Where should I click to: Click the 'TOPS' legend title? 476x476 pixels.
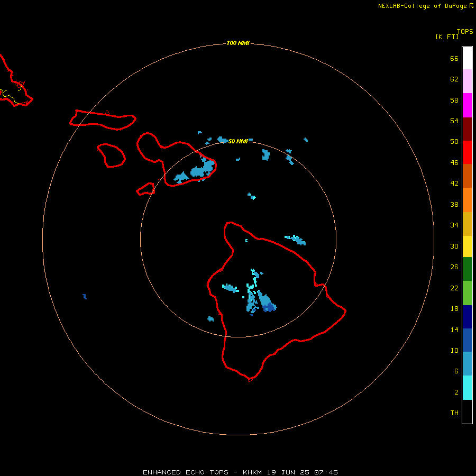[465, 32]
